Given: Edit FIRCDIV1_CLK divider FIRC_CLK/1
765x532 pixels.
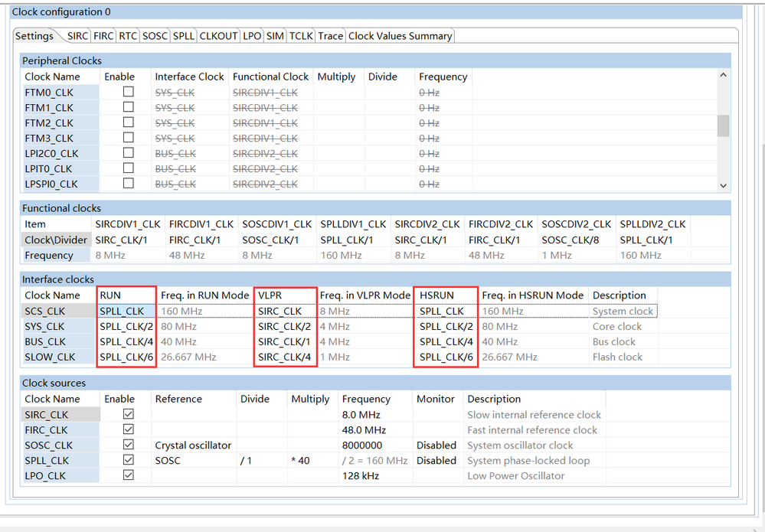Looking at the screenshot, I should pos(202,240).
